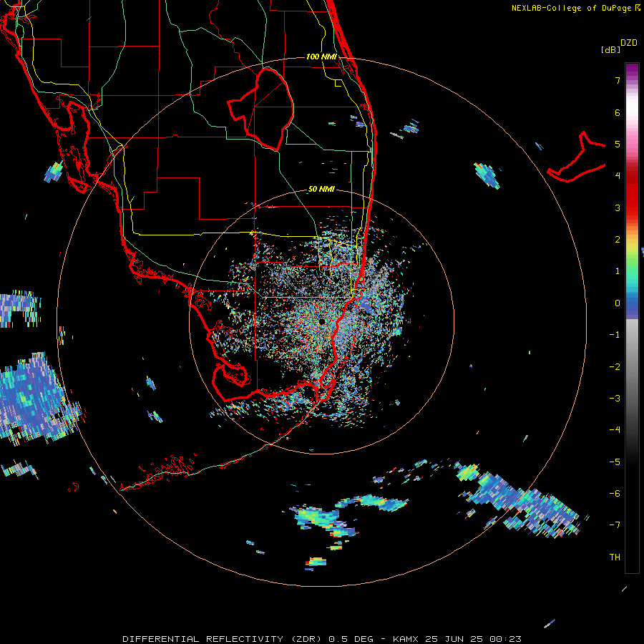Click the -1 value on the dB scale
The width and height of the screenshot is (644, 644).
click(x=615, y=335)
